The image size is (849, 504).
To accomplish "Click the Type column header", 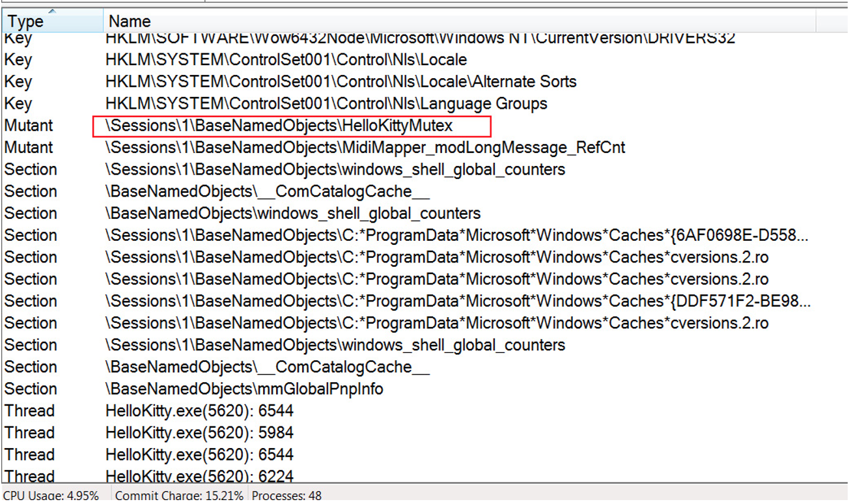I will tap(25, 22).
